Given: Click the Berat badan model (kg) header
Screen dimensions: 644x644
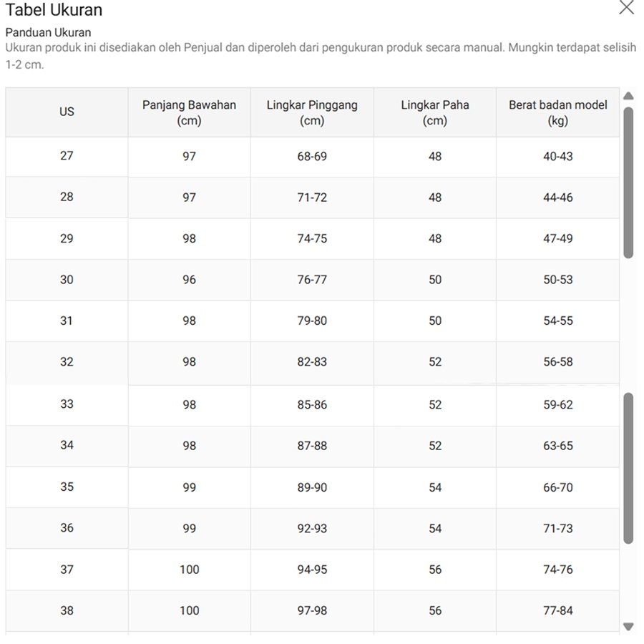Looking at the screenshot, I should coord(557,112).
